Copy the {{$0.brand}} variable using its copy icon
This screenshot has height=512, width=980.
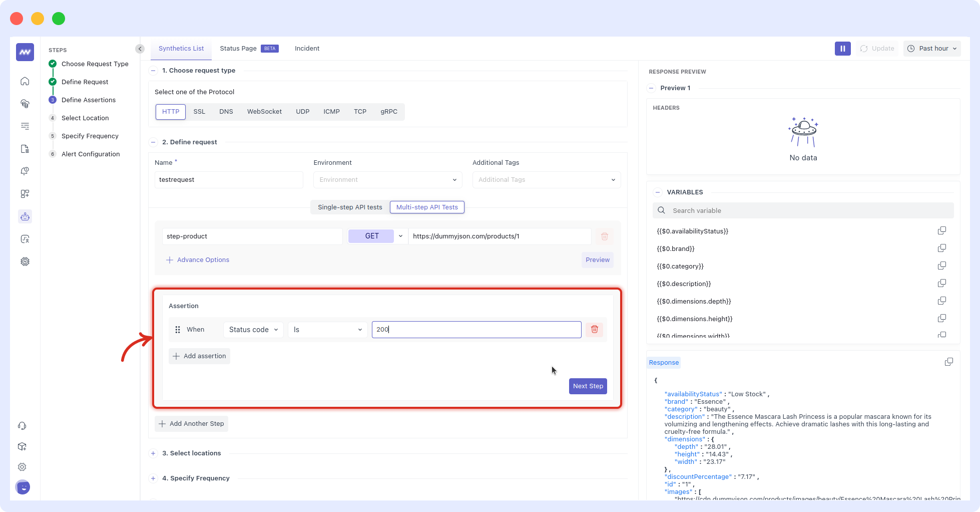click(x=942, y=248)
